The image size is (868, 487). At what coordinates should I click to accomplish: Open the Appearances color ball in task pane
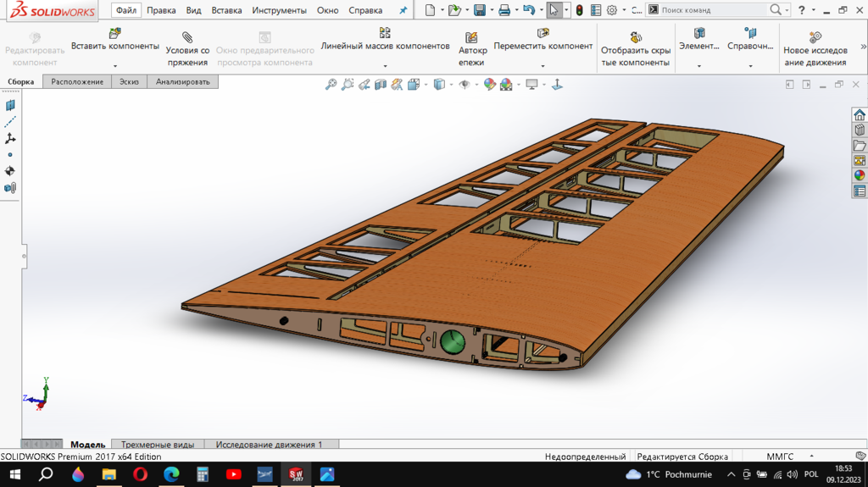pyautogui.click(x=860, y=176)
